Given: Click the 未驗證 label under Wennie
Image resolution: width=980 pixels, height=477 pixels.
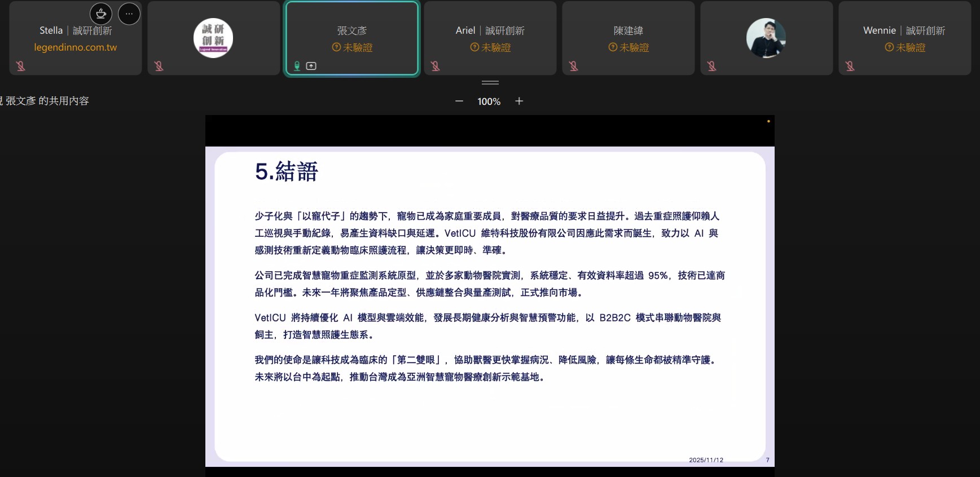Looking at the screenshot, I should (x=911, y=47).
